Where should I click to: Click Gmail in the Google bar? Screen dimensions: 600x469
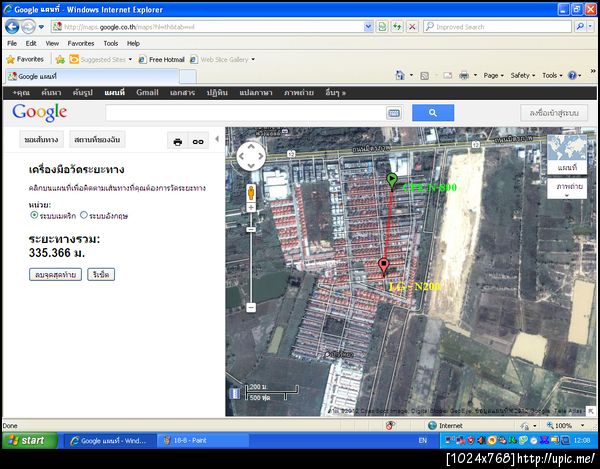pyautogui.click(x=147, y=92)
